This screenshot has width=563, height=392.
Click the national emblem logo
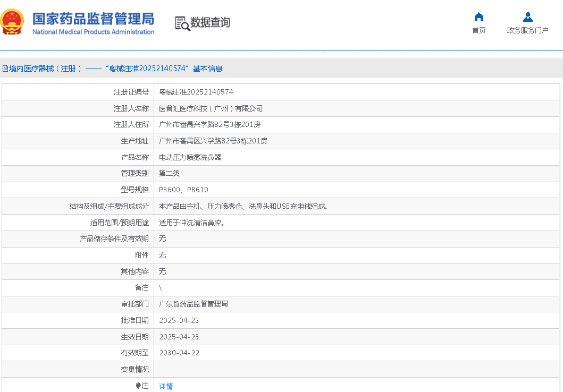(12, 22)
